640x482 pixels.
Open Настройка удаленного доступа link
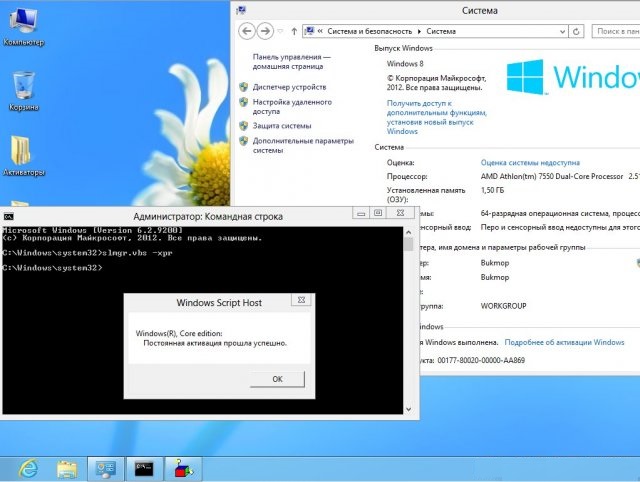pyautogui.click(x=292, y=107)
